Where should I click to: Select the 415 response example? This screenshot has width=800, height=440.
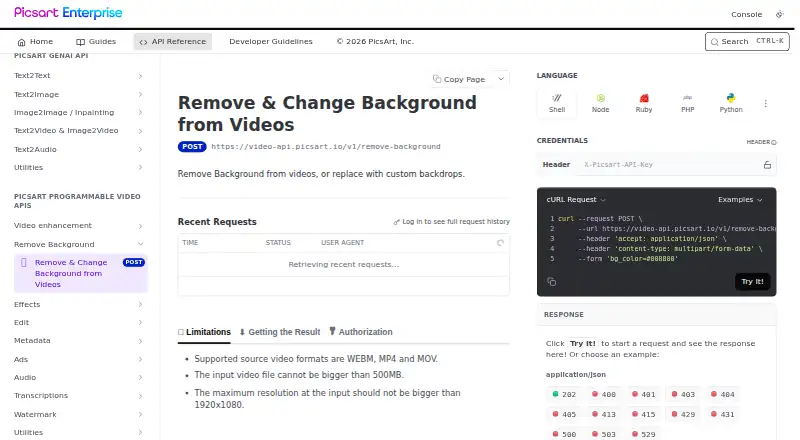pyautogui.click(x=643, y=414)
